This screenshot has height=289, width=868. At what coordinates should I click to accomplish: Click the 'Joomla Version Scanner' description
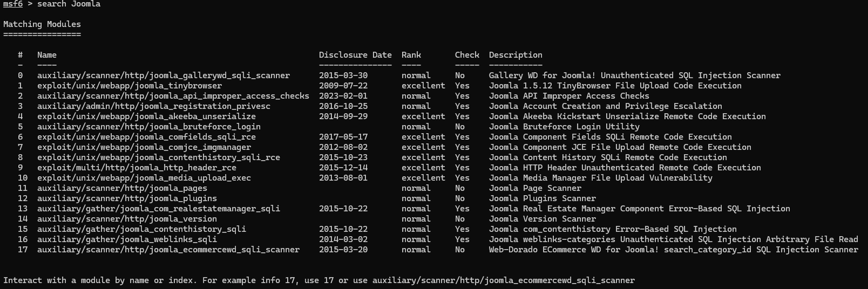click(x=542, y=219)
